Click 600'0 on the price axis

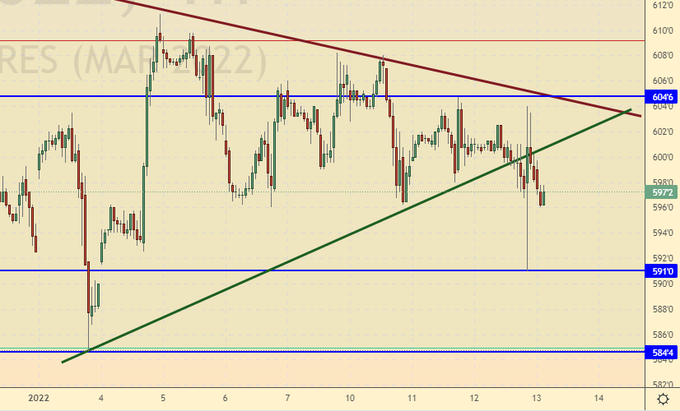pyautogui.click(x=662, y=157)
